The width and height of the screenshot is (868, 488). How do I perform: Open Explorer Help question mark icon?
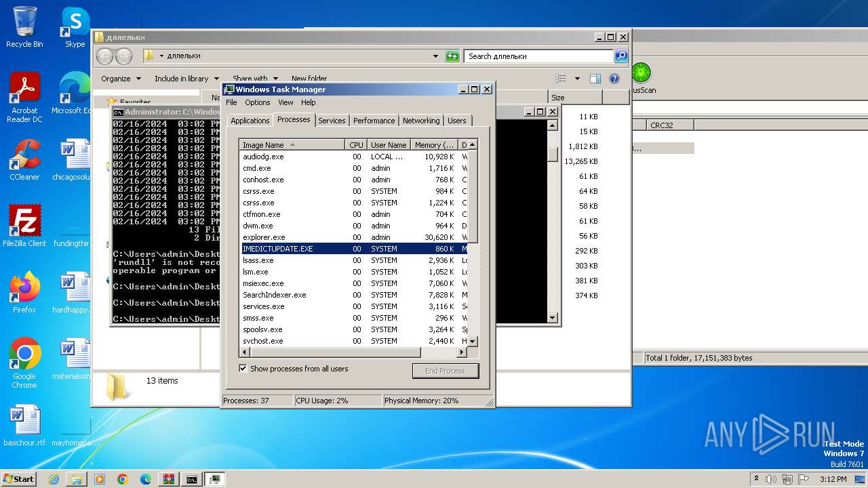point(614,79)
